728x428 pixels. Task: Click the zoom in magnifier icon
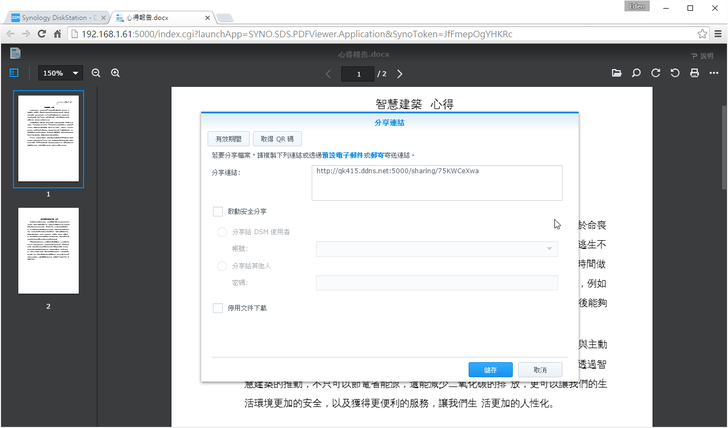(x=116, y=73)
